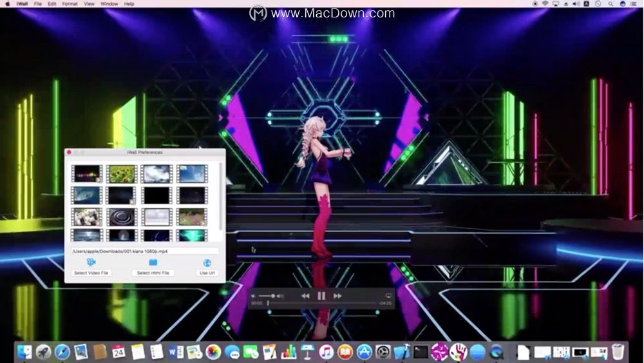The image size is (644, 363).
Task: Select the pink flower meadow thumbnail
Action: click(x=192, y=217)
